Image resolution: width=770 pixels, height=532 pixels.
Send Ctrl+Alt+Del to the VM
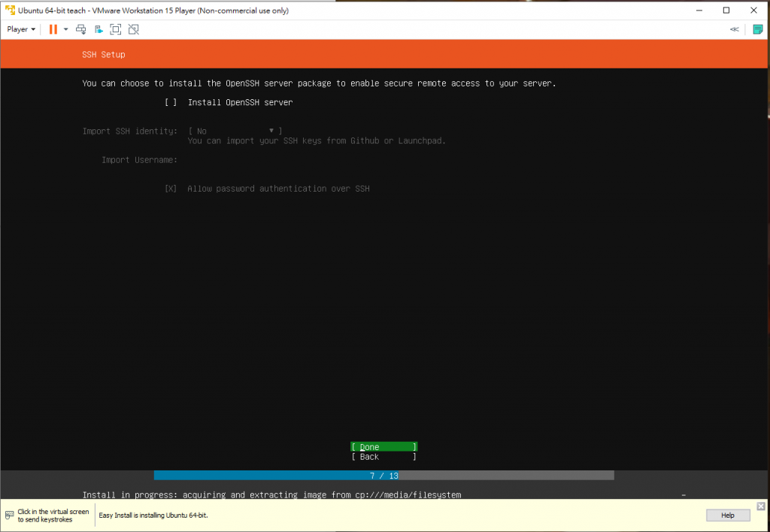(x=81, y=29)
